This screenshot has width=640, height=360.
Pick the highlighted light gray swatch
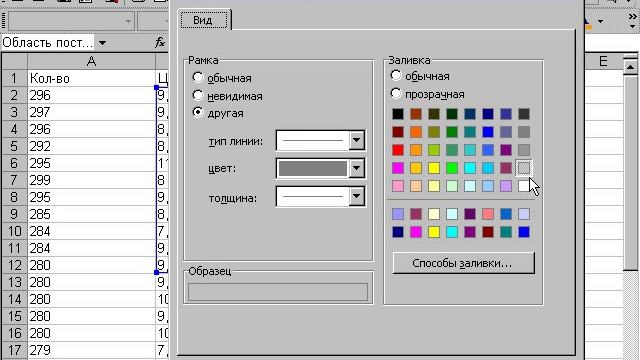524,168
